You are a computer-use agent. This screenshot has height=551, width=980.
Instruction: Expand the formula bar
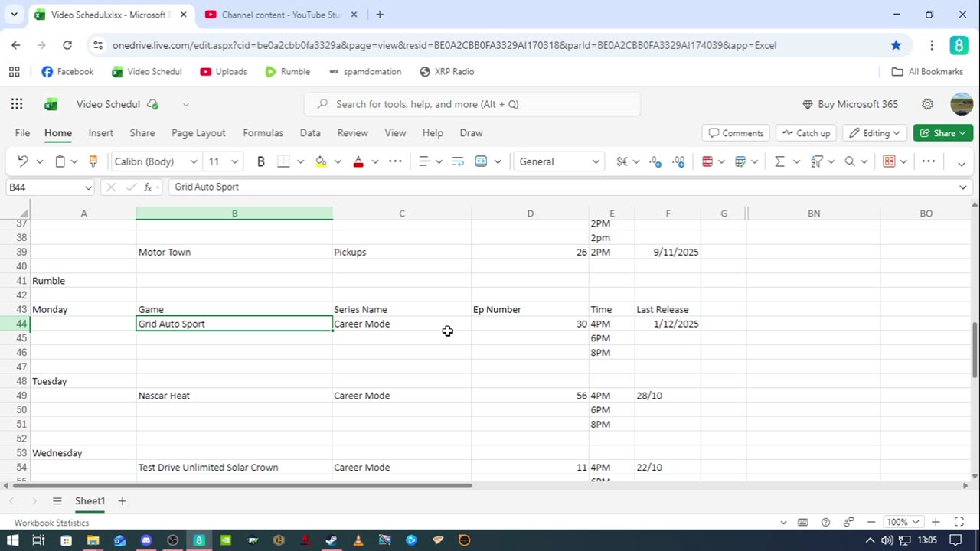(963, 187)
